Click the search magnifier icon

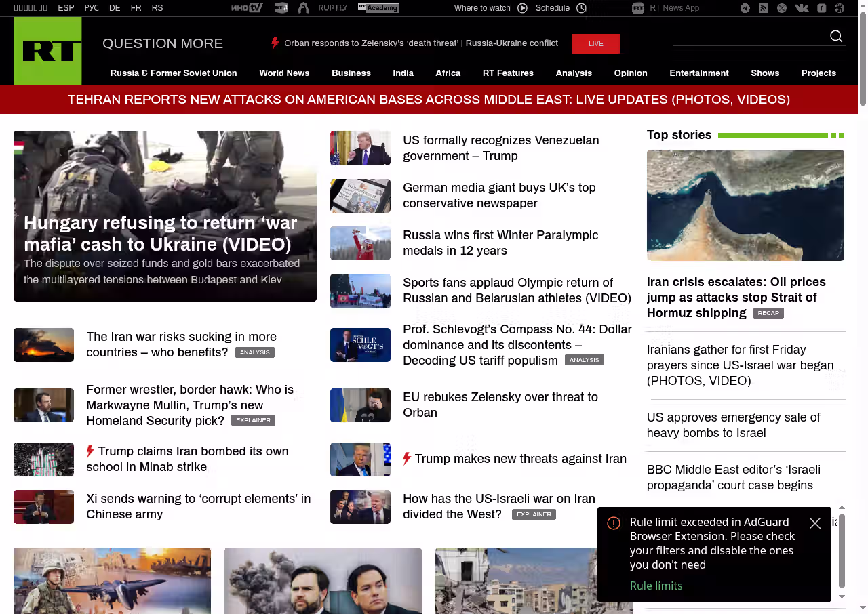(x=836, y=37)
